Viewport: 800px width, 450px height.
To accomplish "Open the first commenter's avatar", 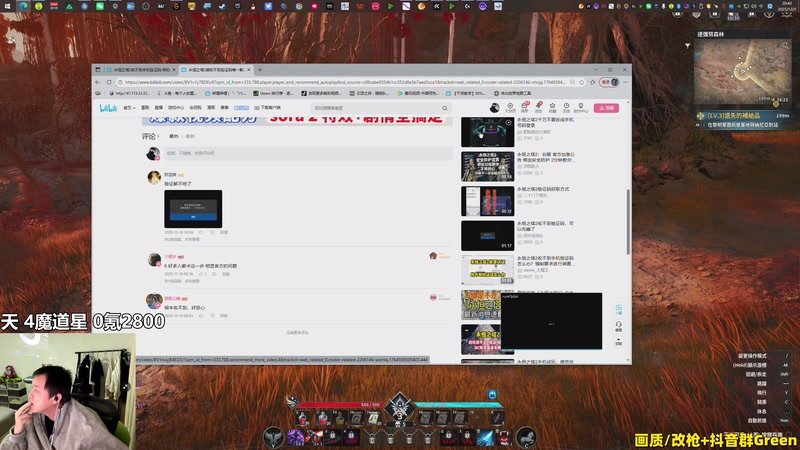I will (x=154, y=177).
